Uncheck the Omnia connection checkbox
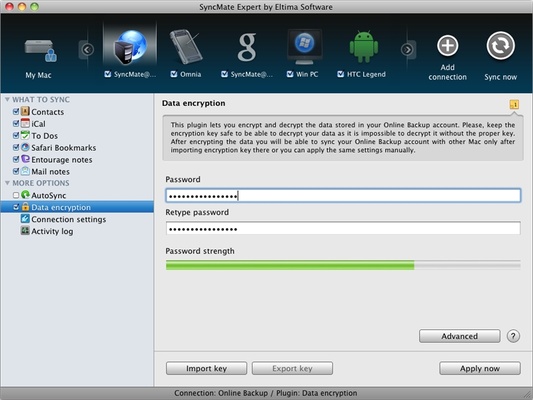533x400 pixels. (174, 74)
